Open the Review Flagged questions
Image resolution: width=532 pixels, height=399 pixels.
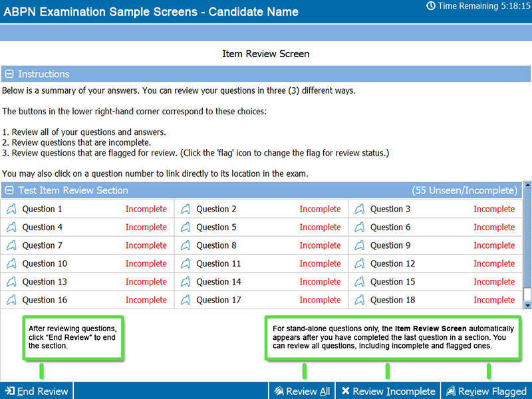click(486, 391)
